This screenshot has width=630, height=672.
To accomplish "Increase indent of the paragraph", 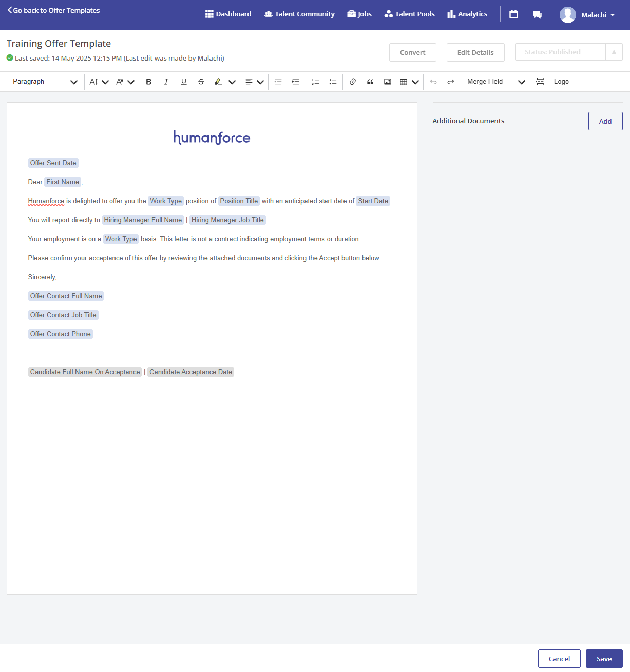I will click(x=295, y=82).
